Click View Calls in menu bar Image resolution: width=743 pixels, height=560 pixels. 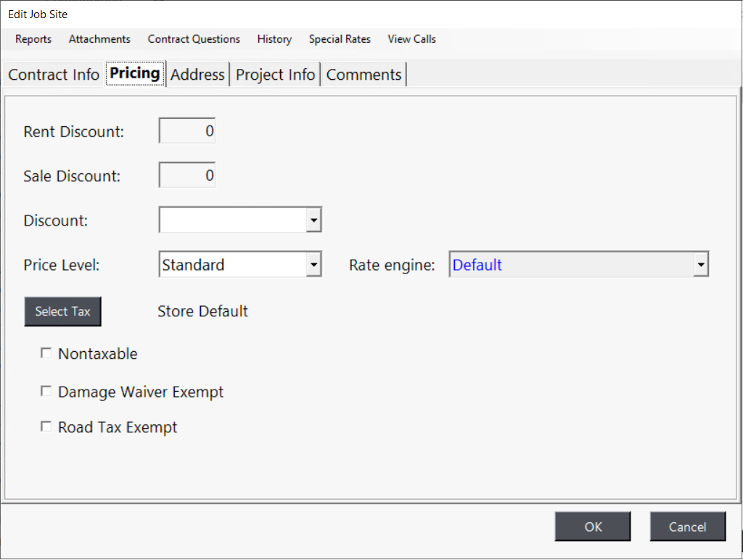pos(411,39)
